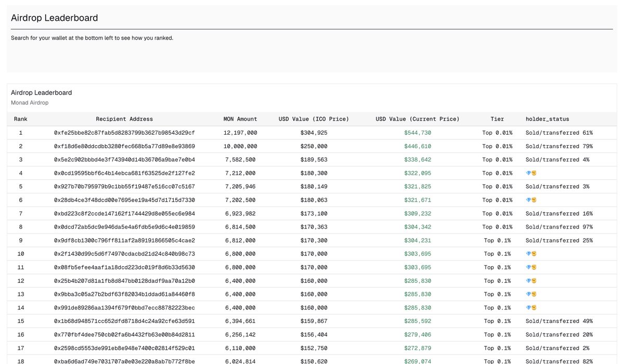Sort by the Rank column header

(x=21, y=119)
